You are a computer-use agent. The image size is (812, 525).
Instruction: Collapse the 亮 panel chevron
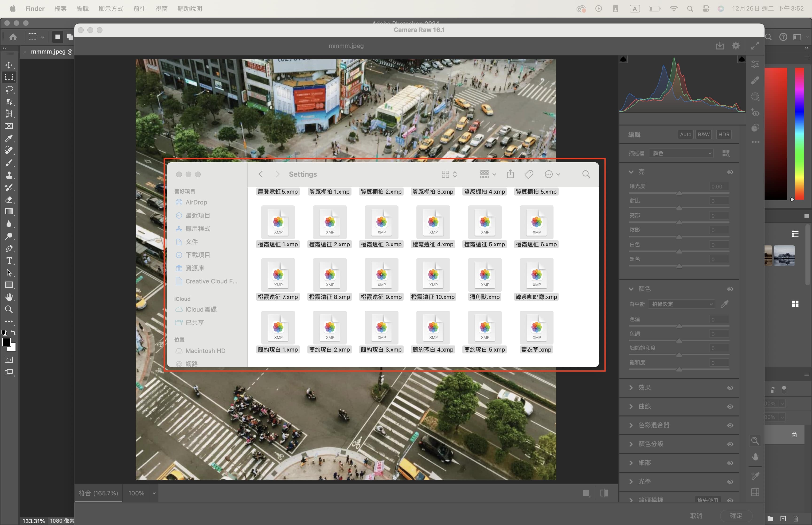(x=631, y=172)
